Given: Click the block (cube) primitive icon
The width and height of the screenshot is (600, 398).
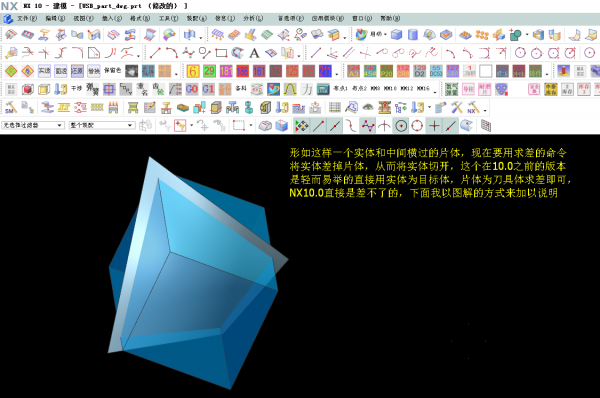Looking at the screenshot, I should [x=396, y=34].
